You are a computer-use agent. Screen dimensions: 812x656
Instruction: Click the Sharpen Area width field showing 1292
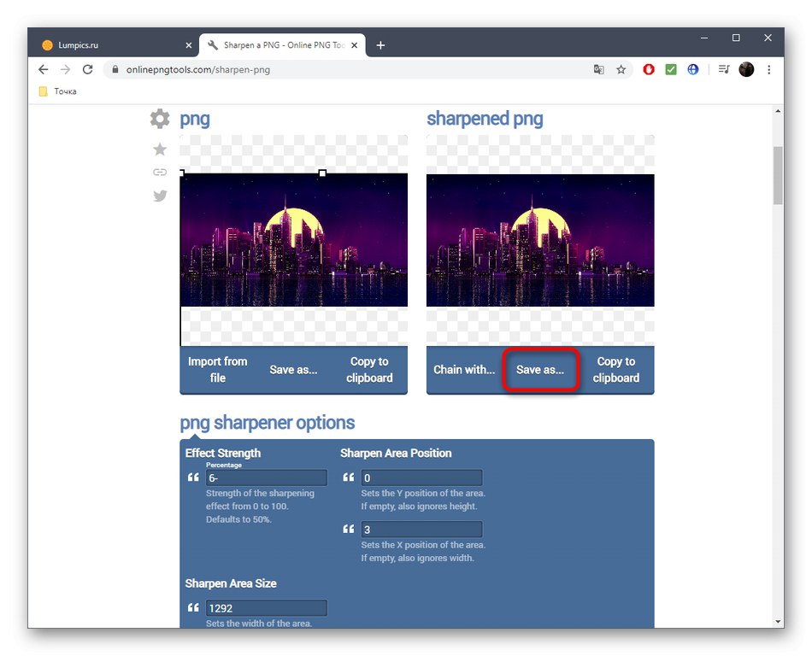click(x=266, y=608)
